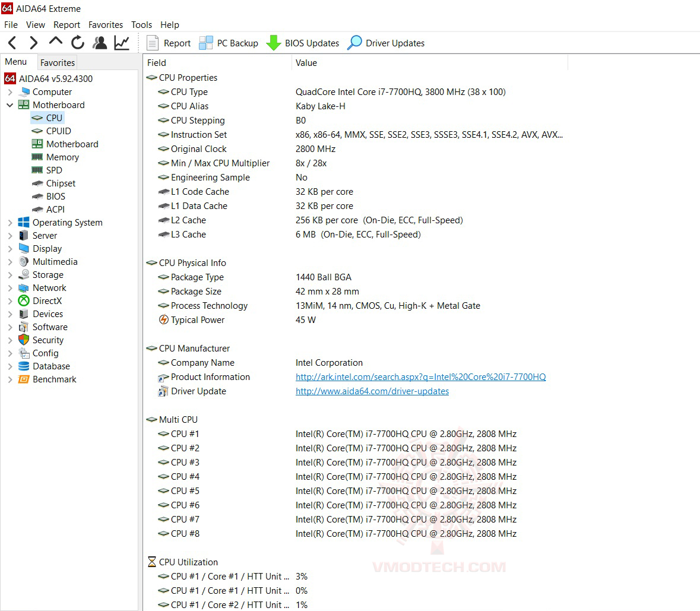700x611 pixels.
Task: Switch to the Favorites tab
Action: [x=58, y=62]
